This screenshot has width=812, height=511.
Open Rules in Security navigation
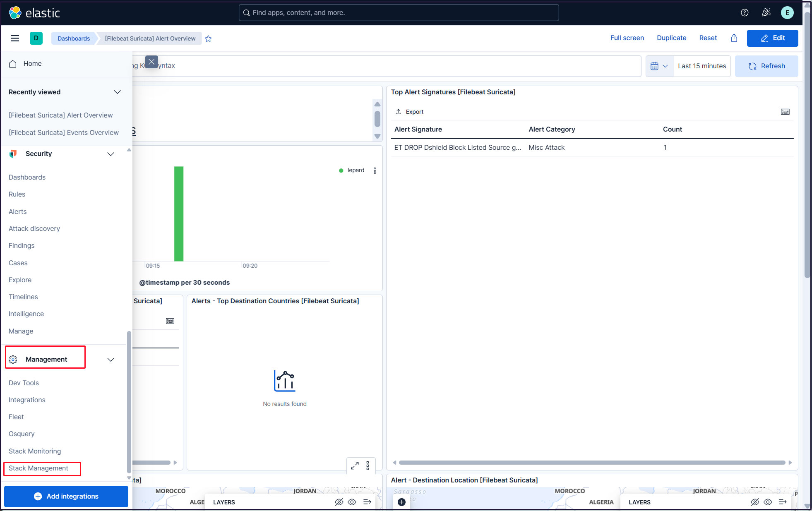[17, 194]
